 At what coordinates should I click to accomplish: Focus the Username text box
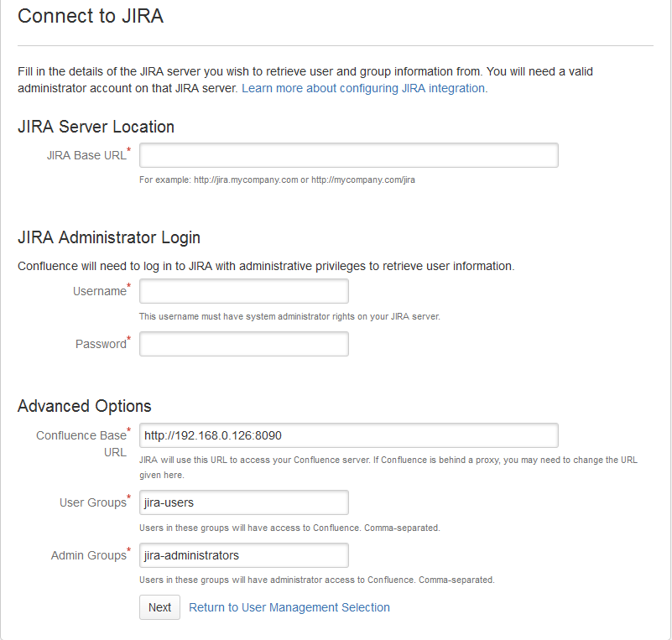pyautogui.click(x=244, y=291)
